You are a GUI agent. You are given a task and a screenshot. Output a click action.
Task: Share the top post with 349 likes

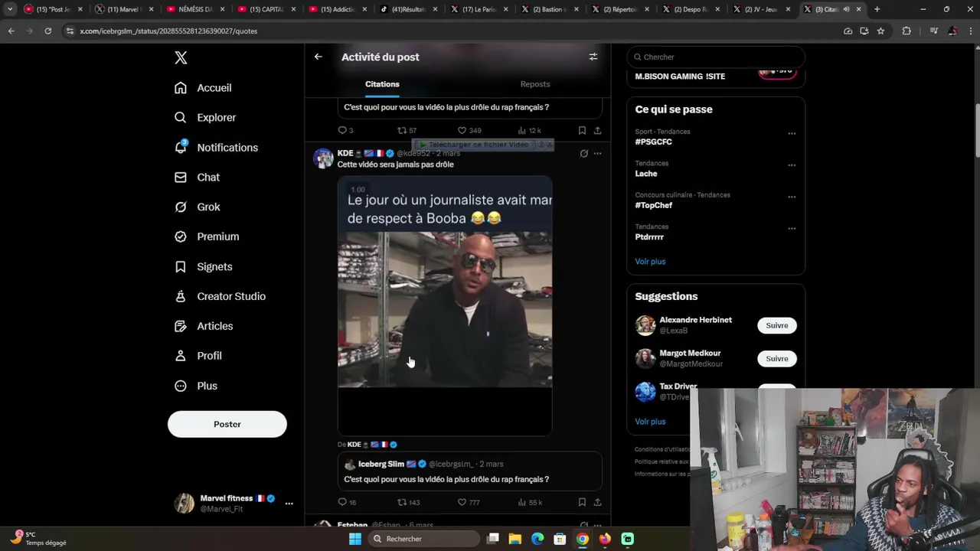point(597,130)
